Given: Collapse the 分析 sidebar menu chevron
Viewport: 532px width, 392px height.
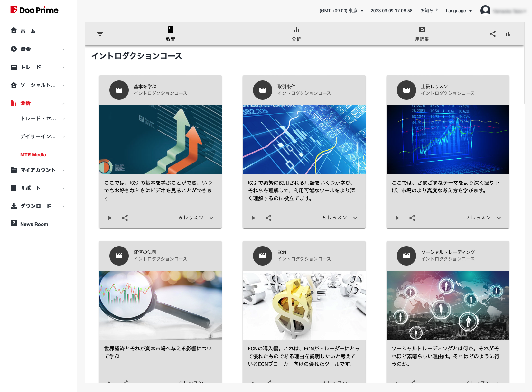Looking at the screenshot, I should click(x=64, y=103).
